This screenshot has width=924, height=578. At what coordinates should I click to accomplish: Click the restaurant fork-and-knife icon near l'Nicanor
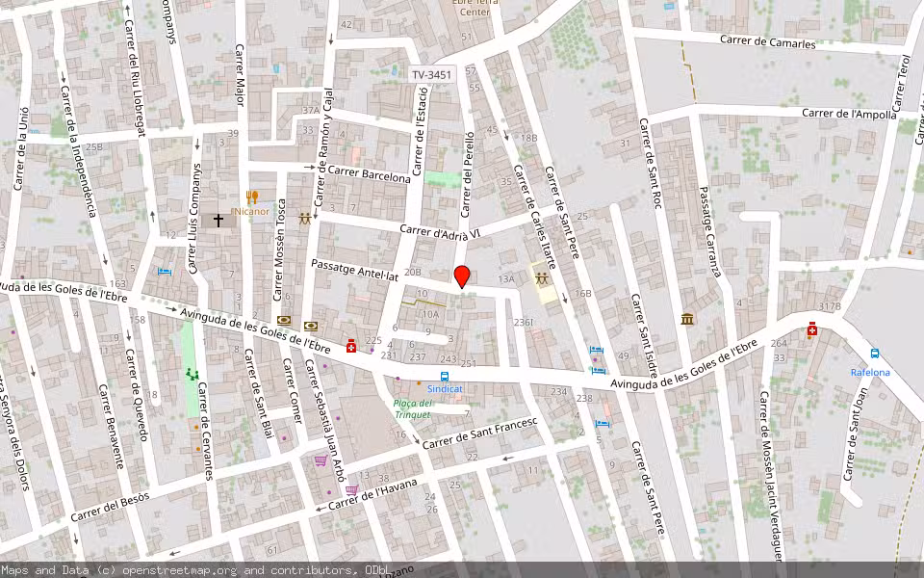click(x=251, y=197)
